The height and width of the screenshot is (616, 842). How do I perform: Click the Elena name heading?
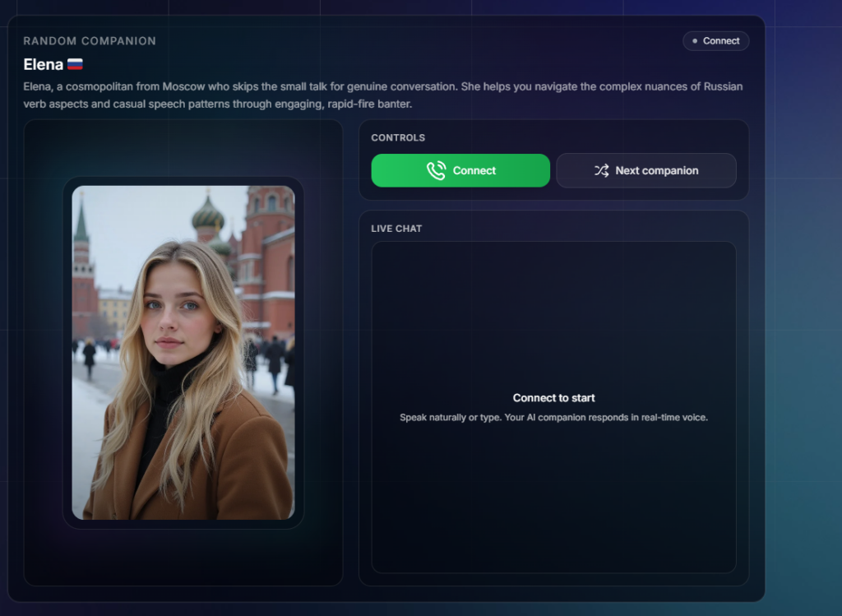point(44,64)
